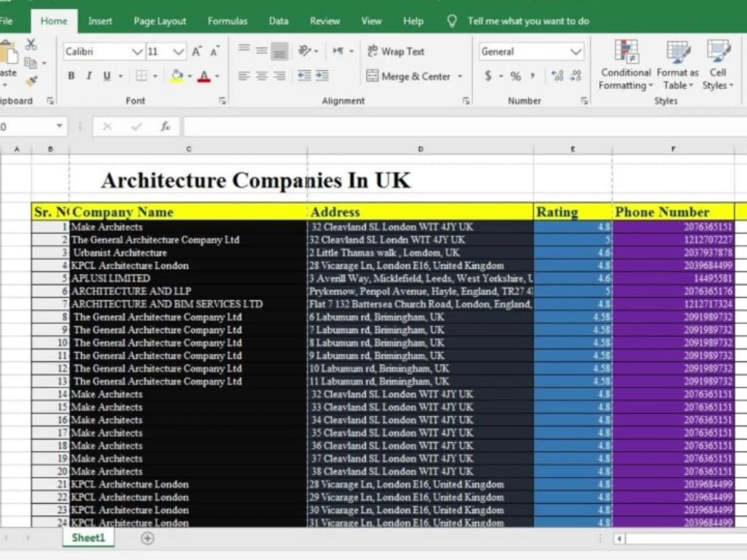Open Format as Table menu

point(677,65)
